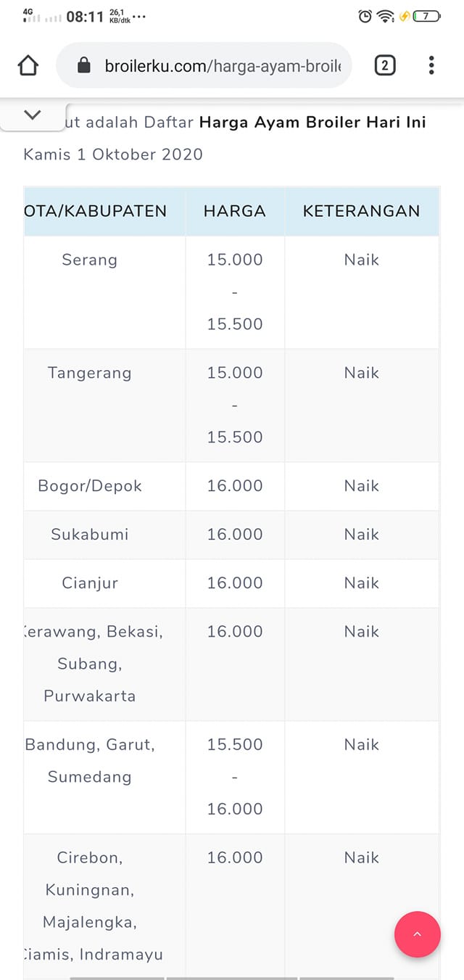Open Chrome's three-dot overflow menu

point(431,65)
